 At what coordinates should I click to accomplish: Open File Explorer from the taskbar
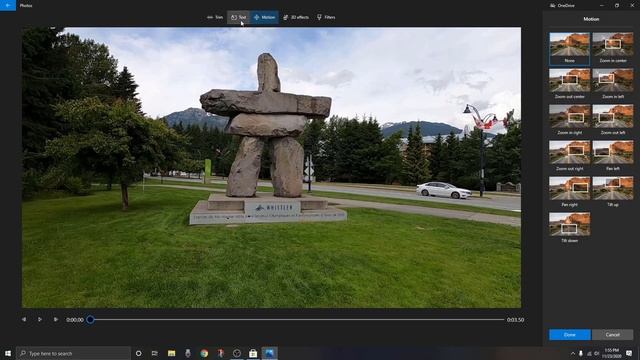pos(171,353)
